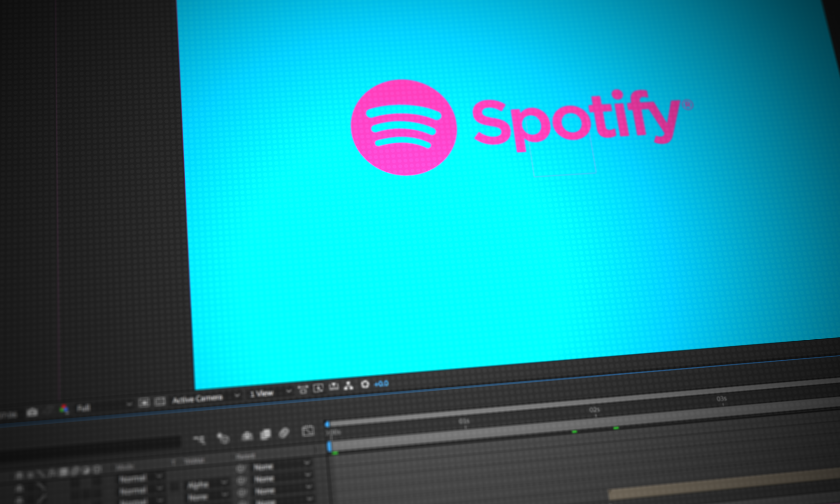Take a snapshot with the camera icon
This screenshot has width=840, height=504.
[32, 412]
